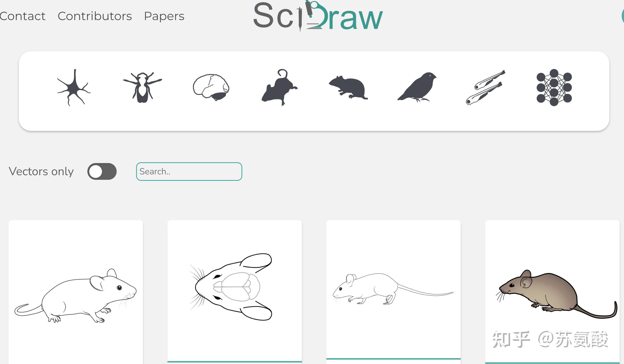Screen dimensions: 624x364
Task: Select the bird category icon
Action: (417, 87)
